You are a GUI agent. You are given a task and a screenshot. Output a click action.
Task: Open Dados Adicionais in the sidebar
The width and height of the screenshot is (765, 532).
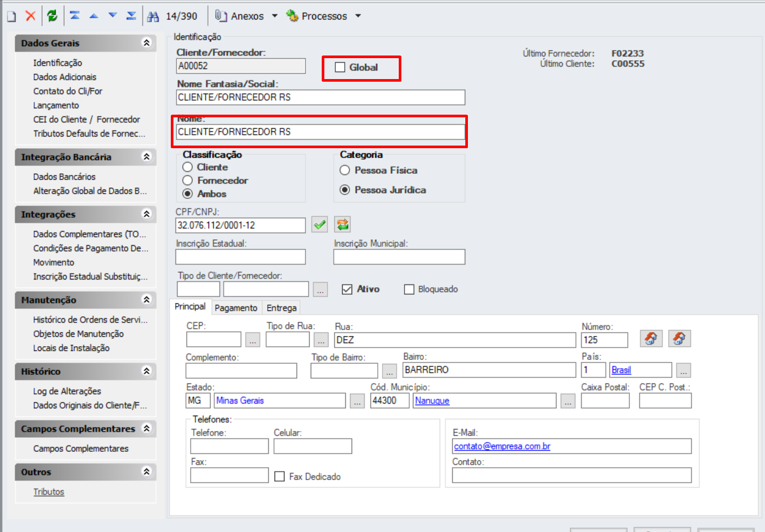coord(65,77)
